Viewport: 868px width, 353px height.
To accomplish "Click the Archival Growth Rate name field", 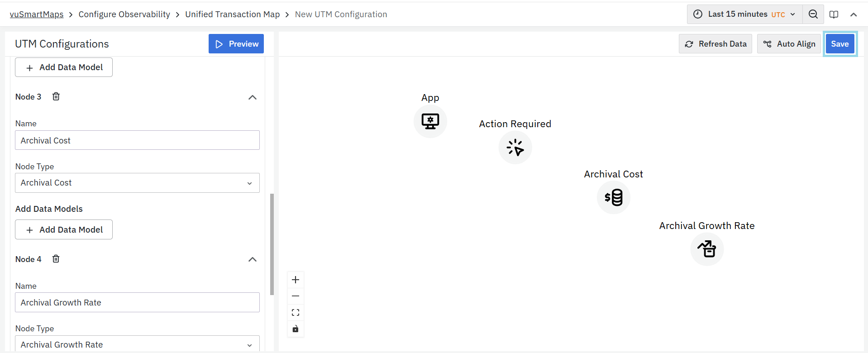I will [137, 302].
